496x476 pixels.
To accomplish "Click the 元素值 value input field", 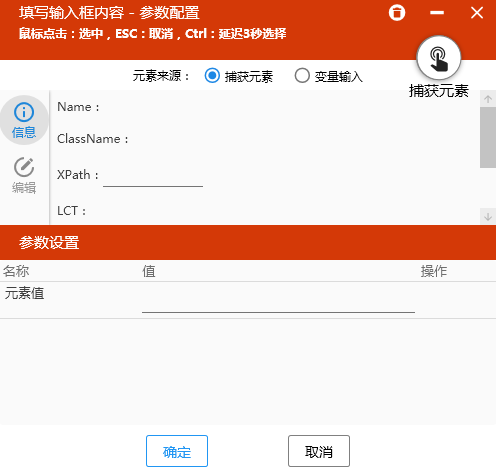I will (x=278, y=302).
